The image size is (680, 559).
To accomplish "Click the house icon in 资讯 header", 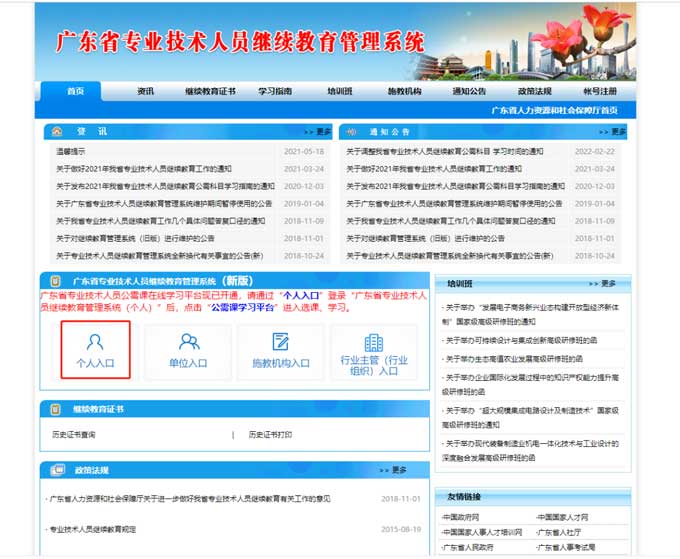I will tap(57, 131).
